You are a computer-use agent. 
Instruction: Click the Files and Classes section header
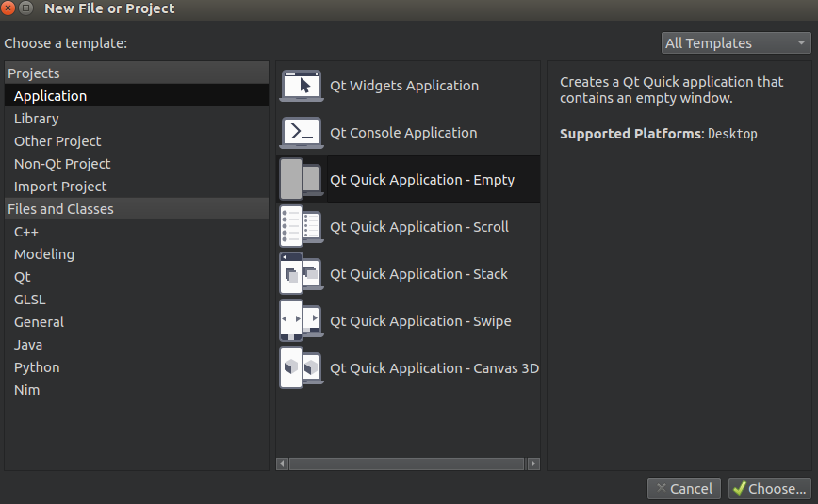(136, 209)
